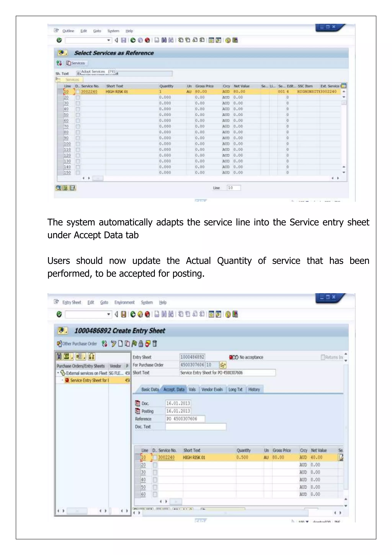Screen dimensions: 392x555
Task: Click green Back icon in Select Services toolbar
Action: [x=133, y=40]
